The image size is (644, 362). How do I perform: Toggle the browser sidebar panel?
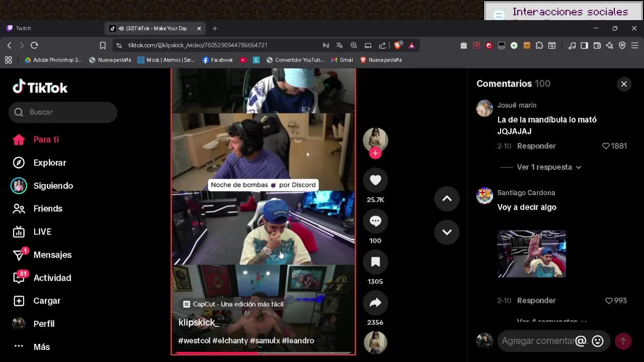(584, 45)
